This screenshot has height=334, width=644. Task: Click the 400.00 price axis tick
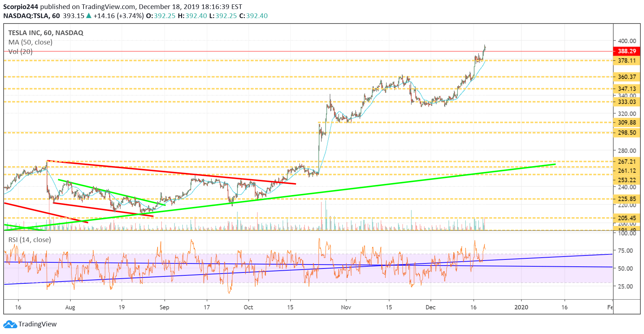click(627, 41)
